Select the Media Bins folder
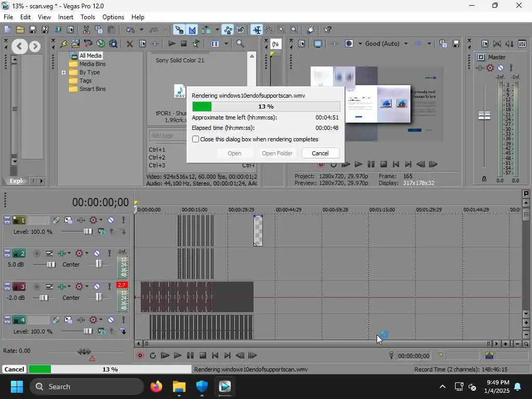This screenshot has height=399, width=532. 92,64
